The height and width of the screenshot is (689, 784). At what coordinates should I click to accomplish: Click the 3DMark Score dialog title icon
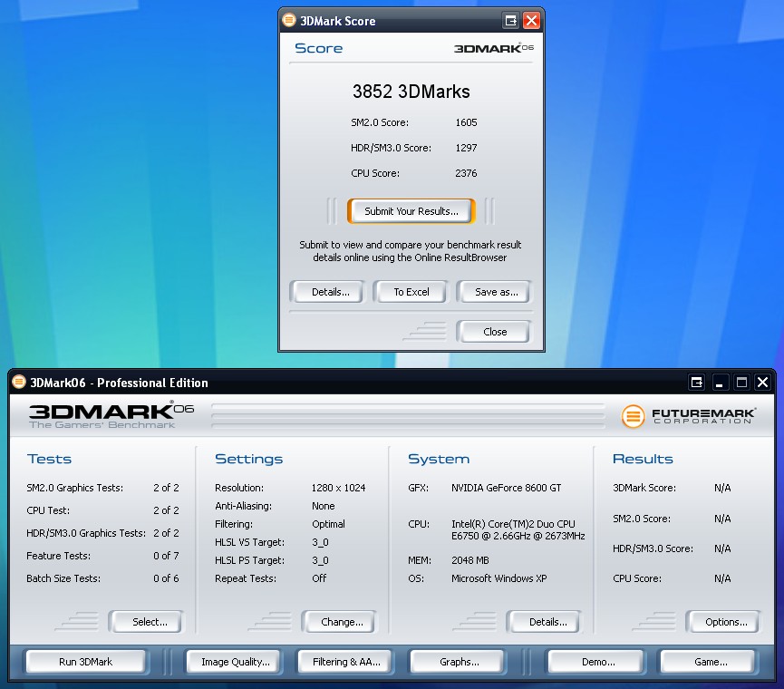click(289, 21)
